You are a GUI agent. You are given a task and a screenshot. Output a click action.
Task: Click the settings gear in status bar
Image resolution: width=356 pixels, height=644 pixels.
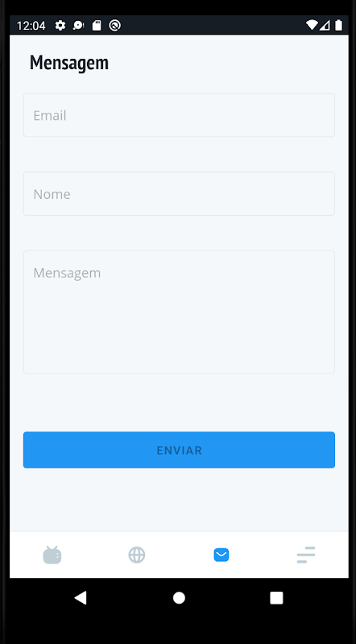[x=60, y=26]
